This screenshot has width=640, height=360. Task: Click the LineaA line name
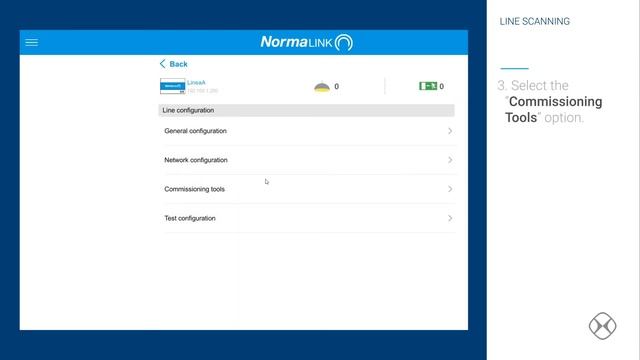pyautogui.click(x=196, y=82)
